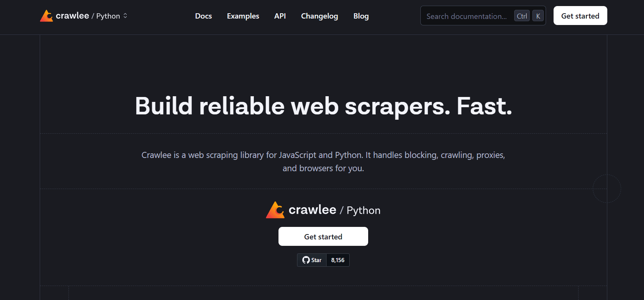Open the 8,156 stargazers count link
The width and height of the screenshot is (644, 300).
[x=338, y=260]
